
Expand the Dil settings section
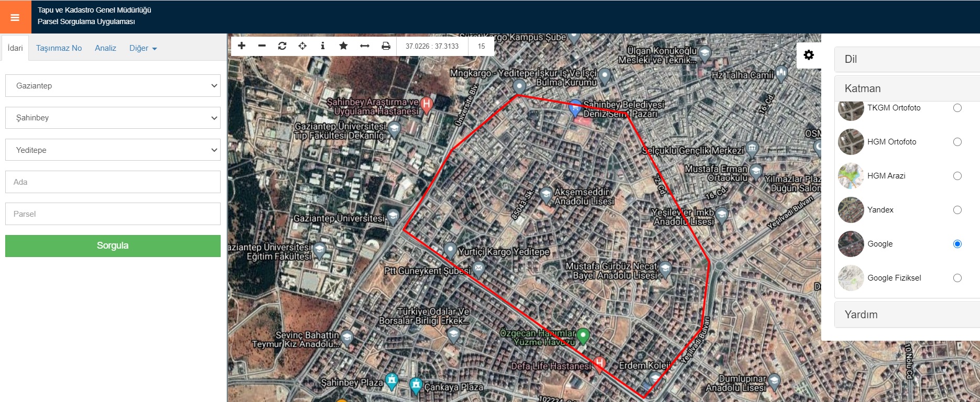tap(907, 59)
